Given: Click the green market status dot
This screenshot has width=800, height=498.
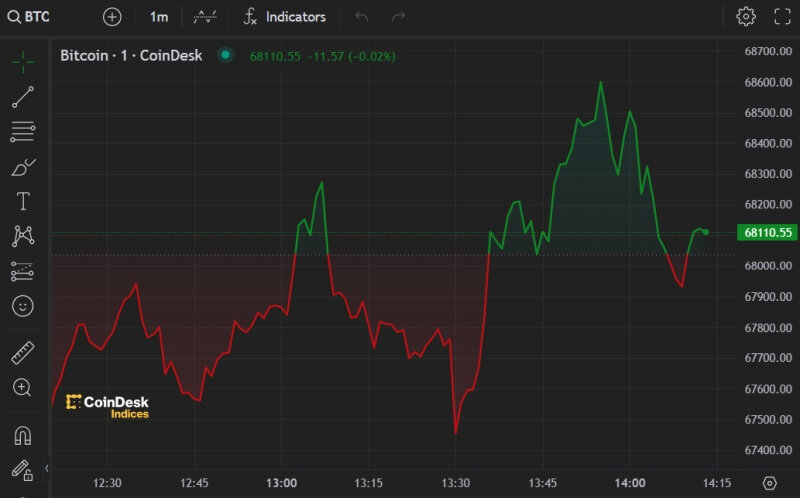Looking at the screenshot, I should [x=225, y=55].
